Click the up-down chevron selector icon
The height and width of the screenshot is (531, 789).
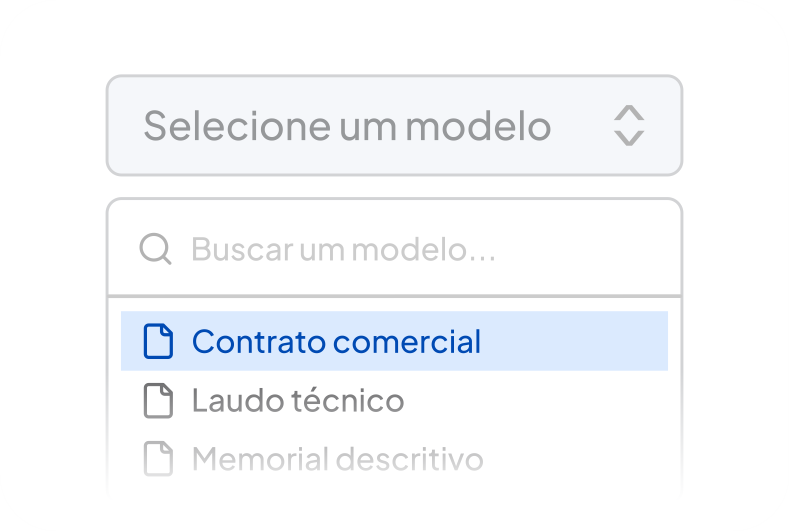point(628,126)
